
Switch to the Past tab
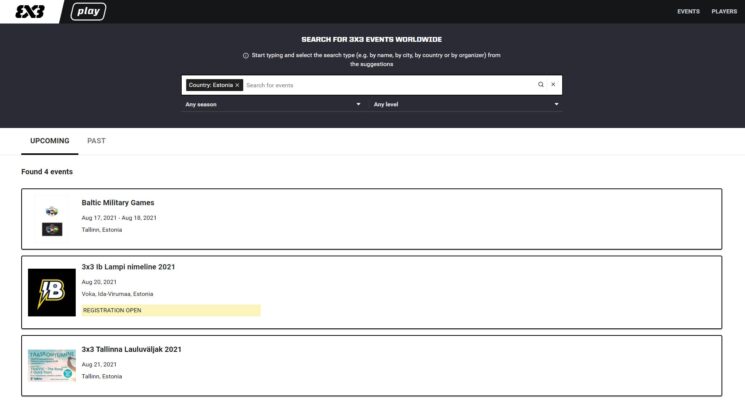[x=96, y=141]
